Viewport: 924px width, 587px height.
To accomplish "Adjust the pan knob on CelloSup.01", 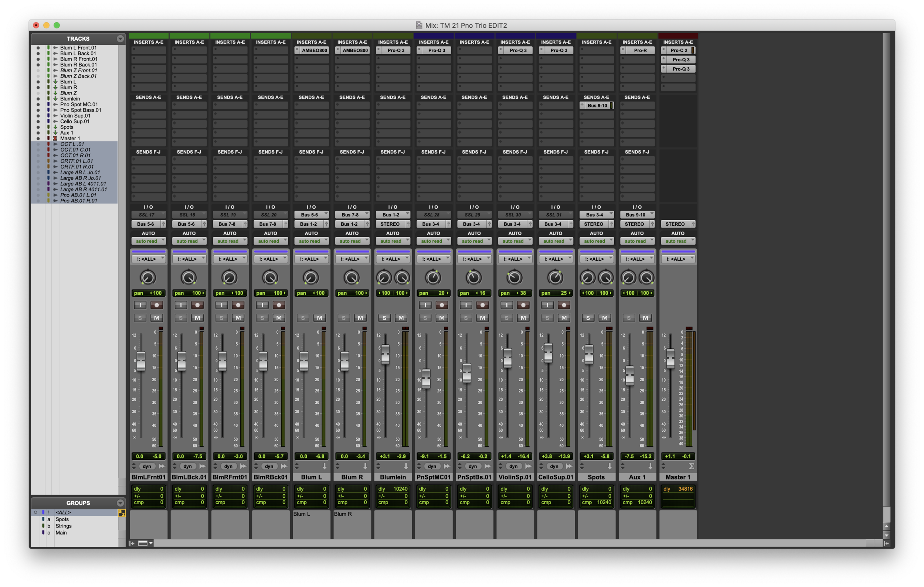I will [555, 277].
